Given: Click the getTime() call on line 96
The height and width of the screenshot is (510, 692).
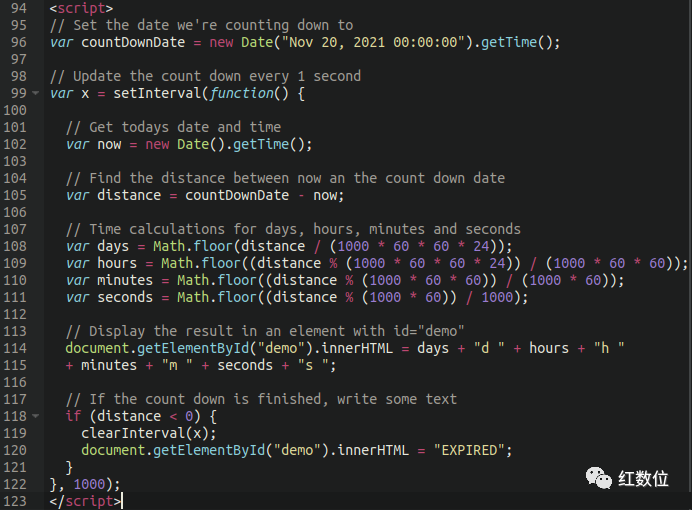Looking at the screenshot, I should pos(516,42).
